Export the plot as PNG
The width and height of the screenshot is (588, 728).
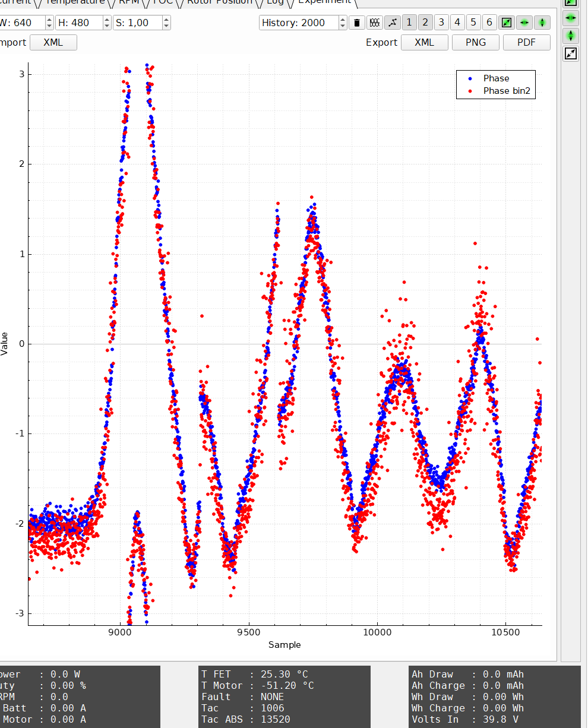click(x=476, y=42)
